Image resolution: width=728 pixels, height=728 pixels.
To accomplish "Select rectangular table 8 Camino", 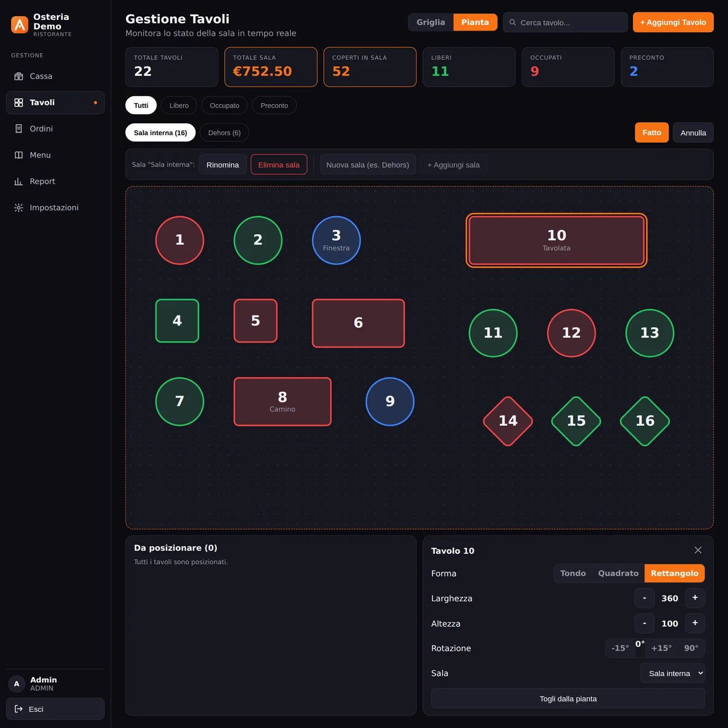I will click(282, 401).
